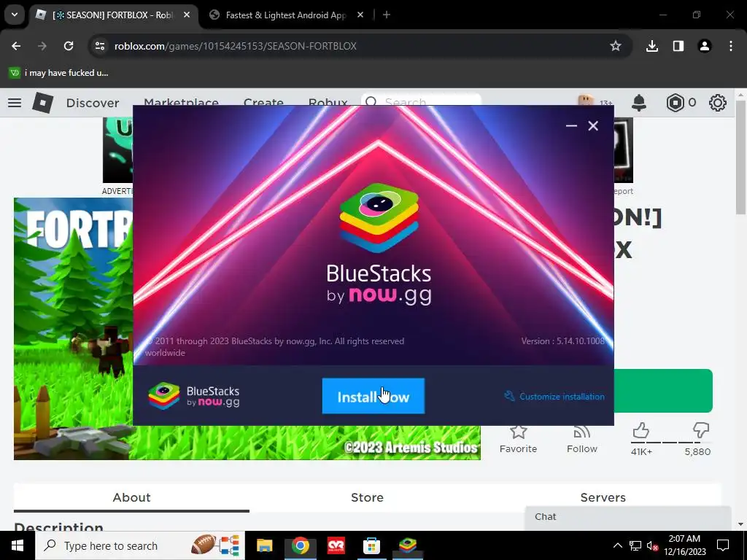This screenshot has width=747, height=560.
Task: Open Chrome downloads
Action: [x=652, y=46]
